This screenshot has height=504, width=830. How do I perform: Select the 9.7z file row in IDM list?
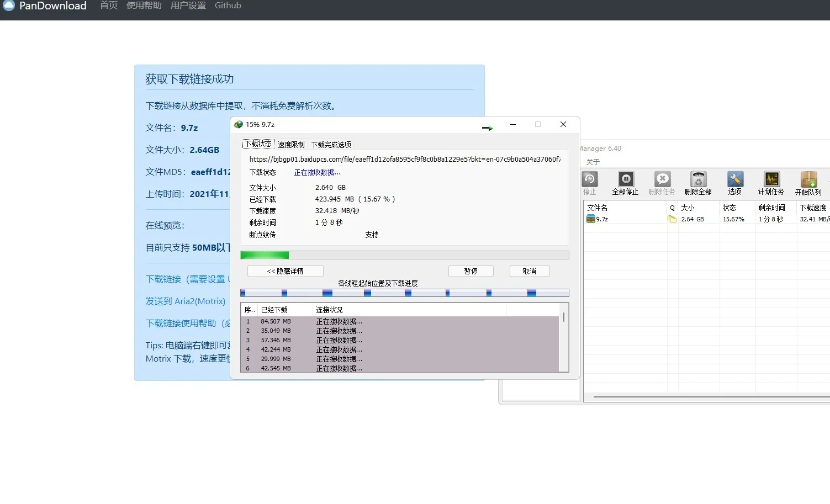coord(707,219)
